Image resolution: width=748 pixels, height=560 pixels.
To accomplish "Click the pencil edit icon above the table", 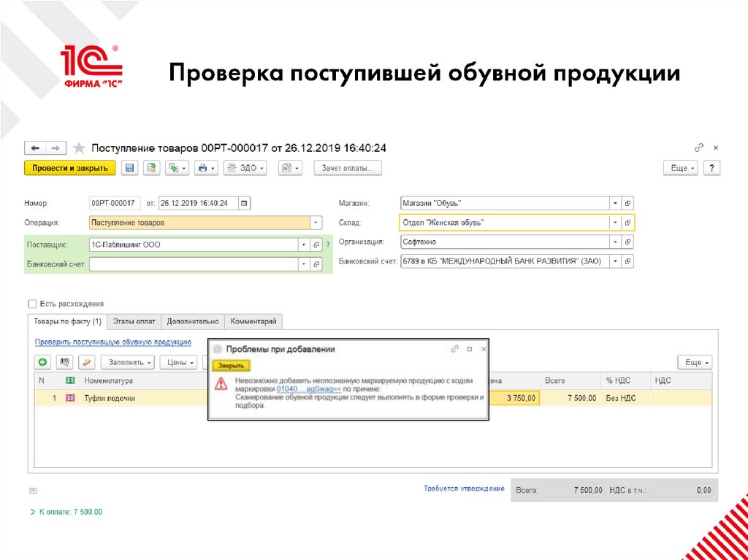I will click(87, 361).
